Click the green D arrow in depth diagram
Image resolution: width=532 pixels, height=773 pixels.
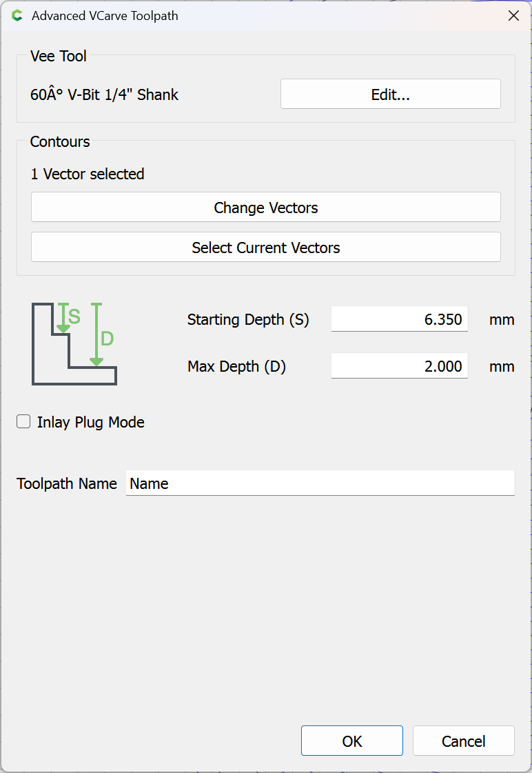(96, 335)
